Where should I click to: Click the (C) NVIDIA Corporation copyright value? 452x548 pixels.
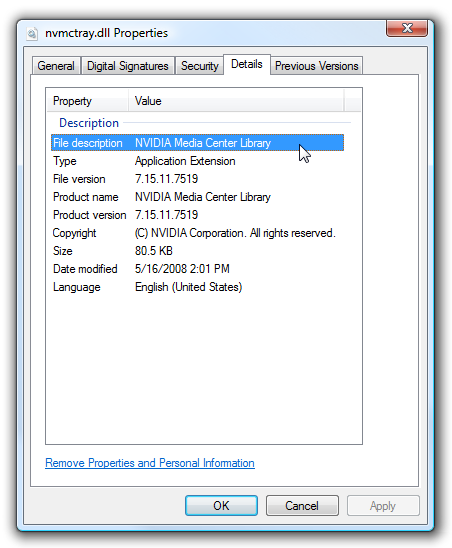pos(235,233)
